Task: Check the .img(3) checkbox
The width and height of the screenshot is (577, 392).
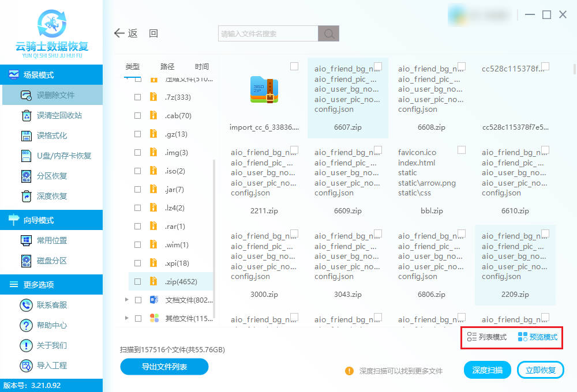Action: pyautogui.click(x=138, y=152)
